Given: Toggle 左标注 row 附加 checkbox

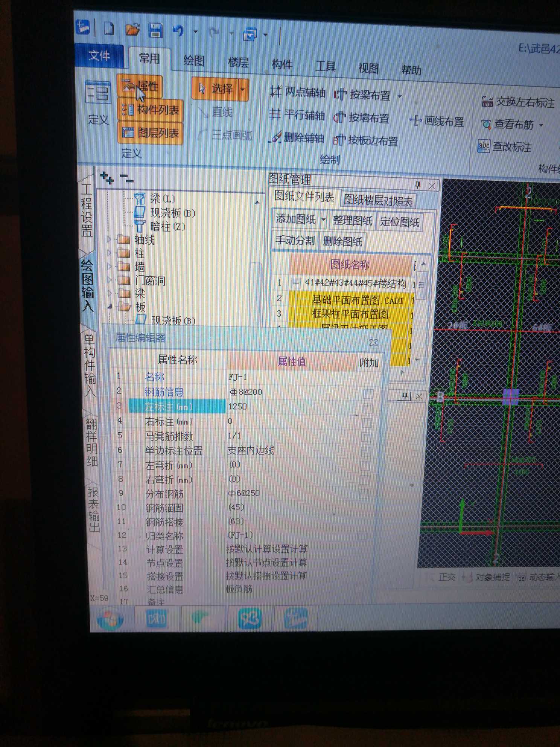Looking at the screenshot, I should pyautogui.click(x=367, y=409).
